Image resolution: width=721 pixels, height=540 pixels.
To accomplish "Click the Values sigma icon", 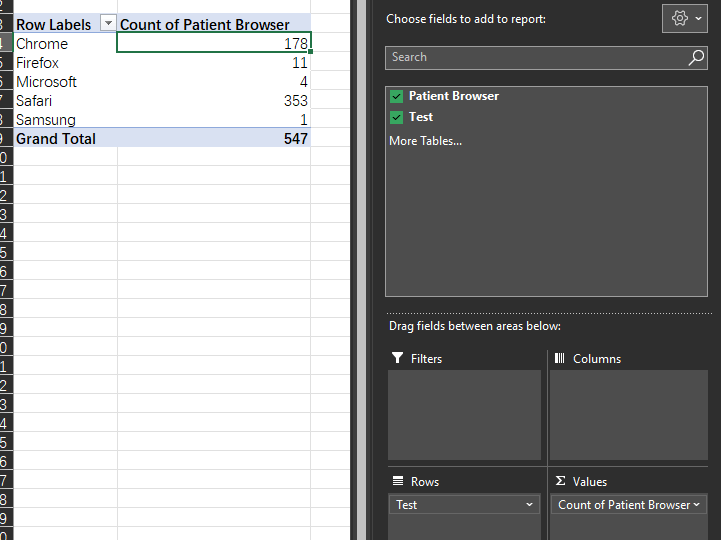I will 560,481.
